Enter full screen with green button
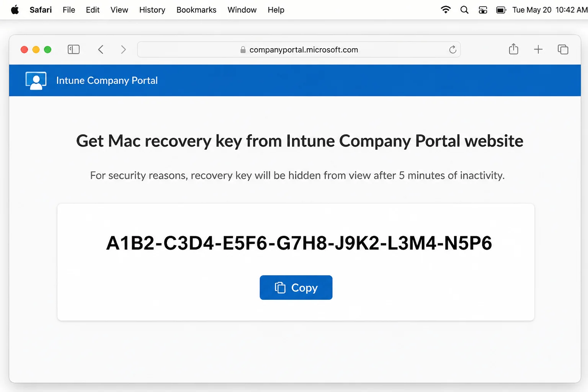This screenshot has height=392, width=588. [48, 49]
